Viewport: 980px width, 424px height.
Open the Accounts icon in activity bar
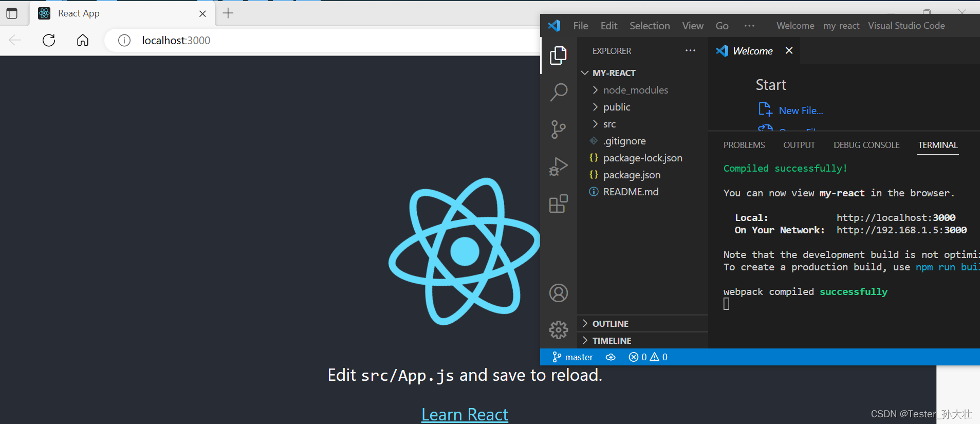[559, 293]
